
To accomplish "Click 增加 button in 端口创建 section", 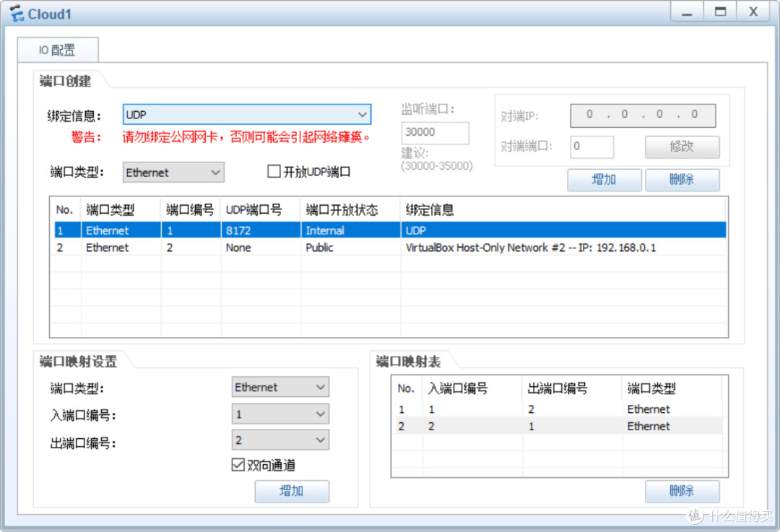I will coord(604,180).
